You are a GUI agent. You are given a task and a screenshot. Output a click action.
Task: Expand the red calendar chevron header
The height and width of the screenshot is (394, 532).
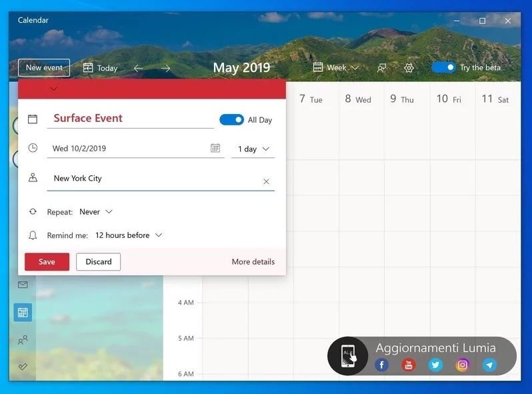[54, 89]
